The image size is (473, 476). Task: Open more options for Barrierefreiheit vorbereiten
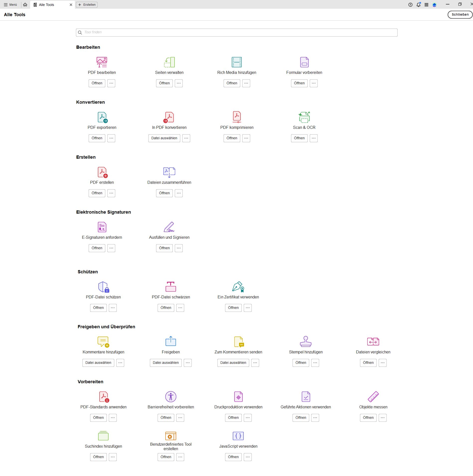coord(180,418)
